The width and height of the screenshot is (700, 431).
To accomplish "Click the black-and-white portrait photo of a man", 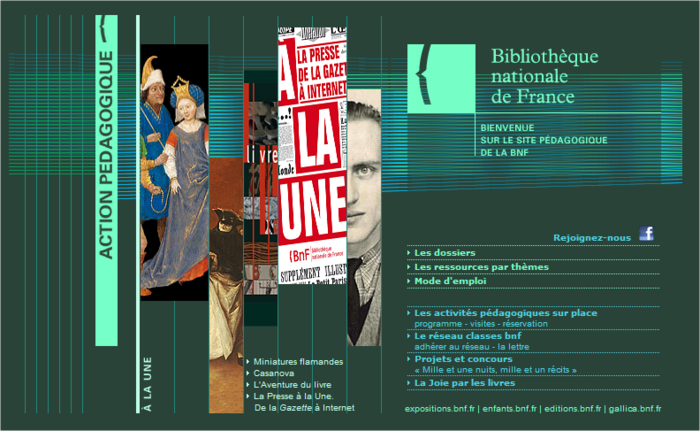I will tap(364, 218).
